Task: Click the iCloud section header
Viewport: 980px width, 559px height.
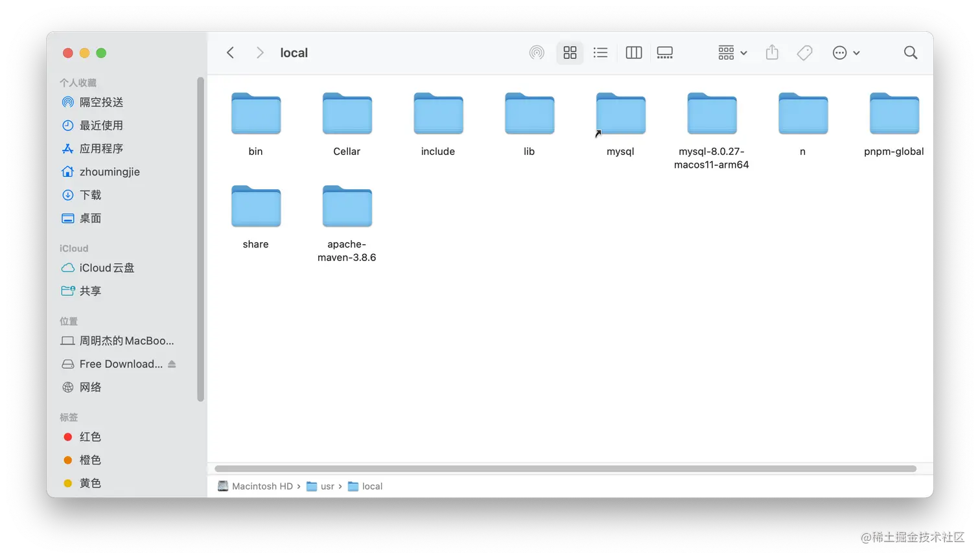Action: pyautogui.click(x=74, y=249)
